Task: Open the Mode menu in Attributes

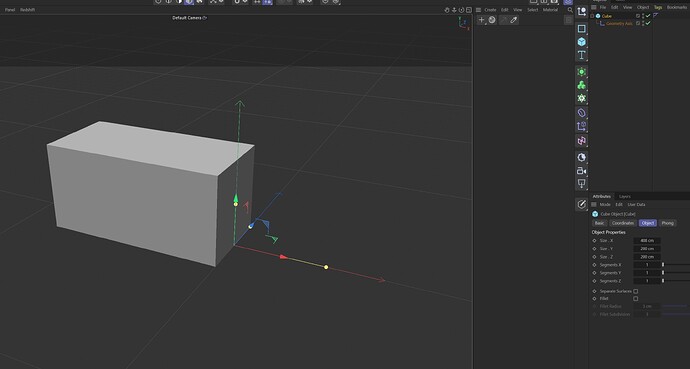Action: 605,205
